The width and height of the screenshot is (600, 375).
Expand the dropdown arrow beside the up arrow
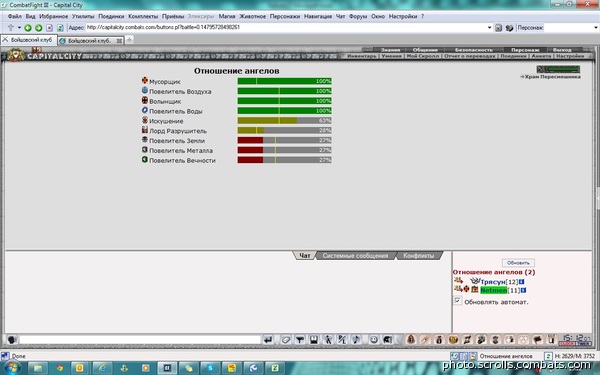point(19,28)
